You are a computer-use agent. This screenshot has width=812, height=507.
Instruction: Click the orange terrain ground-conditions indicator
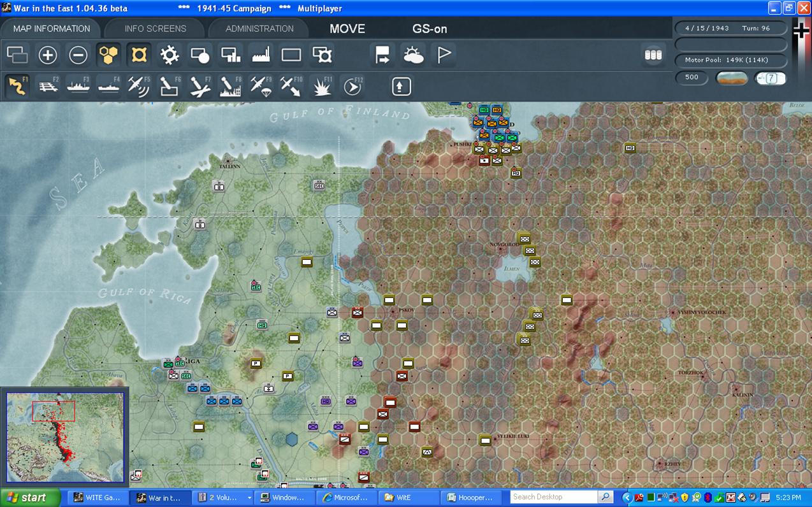point(732,78)
